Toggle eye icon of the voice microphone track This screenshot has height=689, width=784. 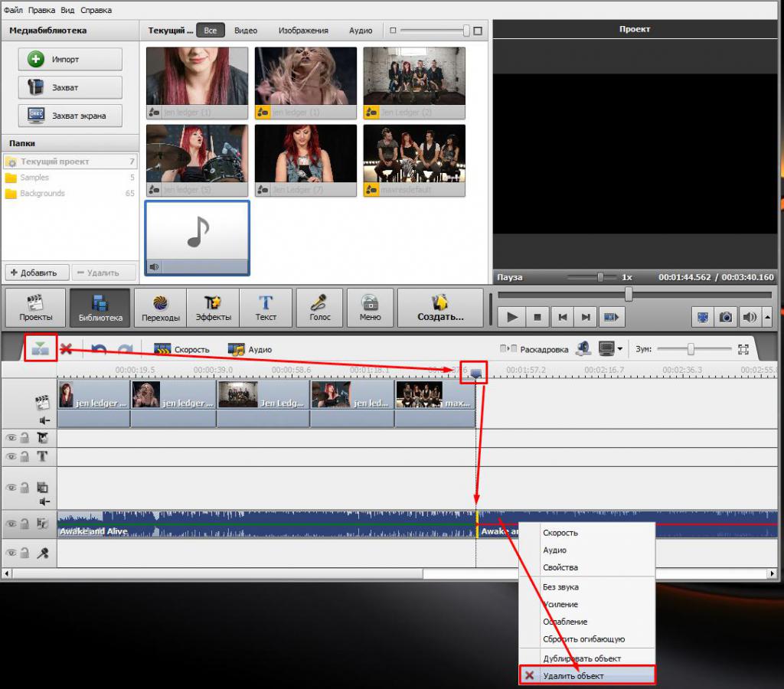coord(11,553)
